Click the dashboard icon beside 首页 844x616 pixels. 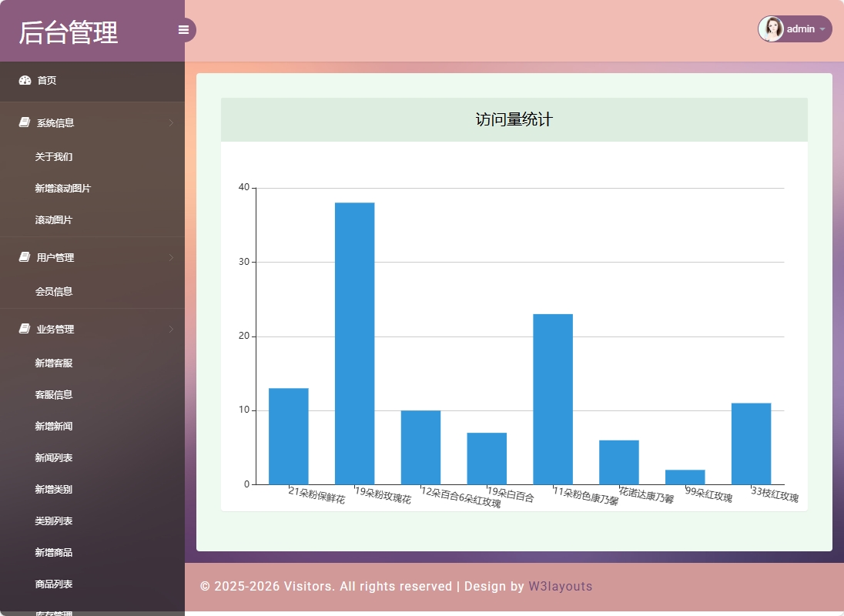25,80
